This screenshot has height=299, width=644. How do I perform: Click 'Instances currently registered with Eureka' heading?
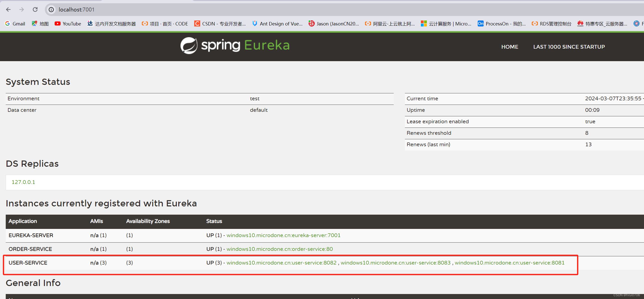pyautogui.click(x=101, y=203)
